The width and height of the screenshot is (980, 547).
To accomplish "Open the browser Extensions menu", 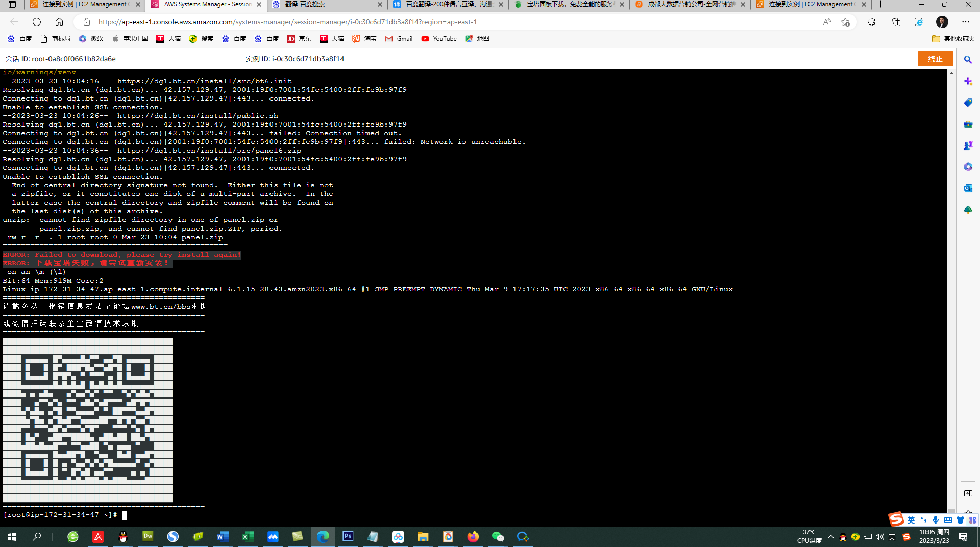I will (x=871, y=22).
